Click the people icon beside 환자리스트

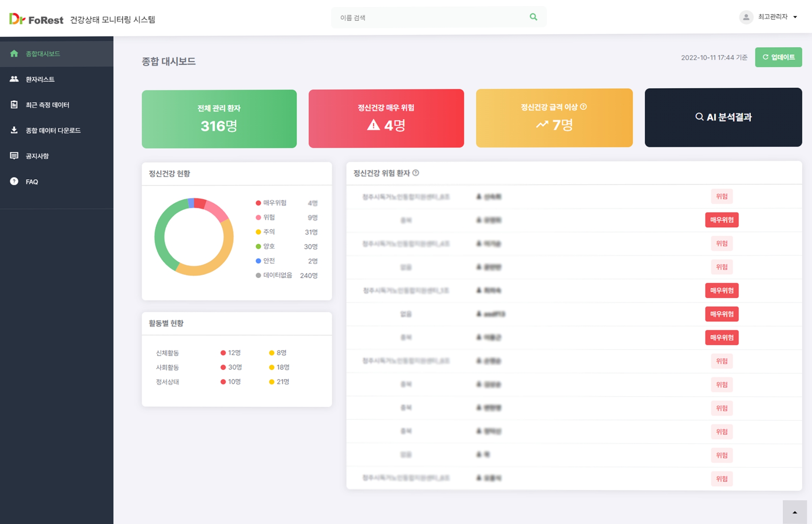14,79
